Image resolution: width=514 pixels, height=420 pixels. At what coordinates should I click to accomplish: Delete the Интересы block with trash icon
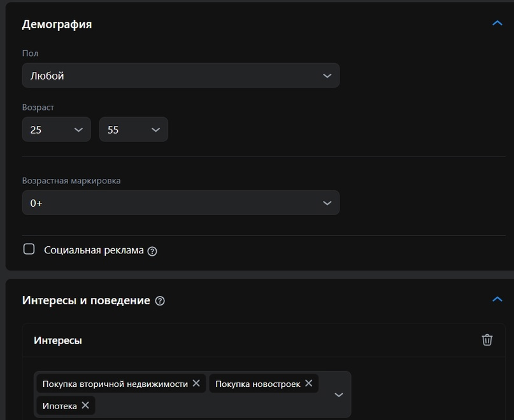[x=487, y=340]
